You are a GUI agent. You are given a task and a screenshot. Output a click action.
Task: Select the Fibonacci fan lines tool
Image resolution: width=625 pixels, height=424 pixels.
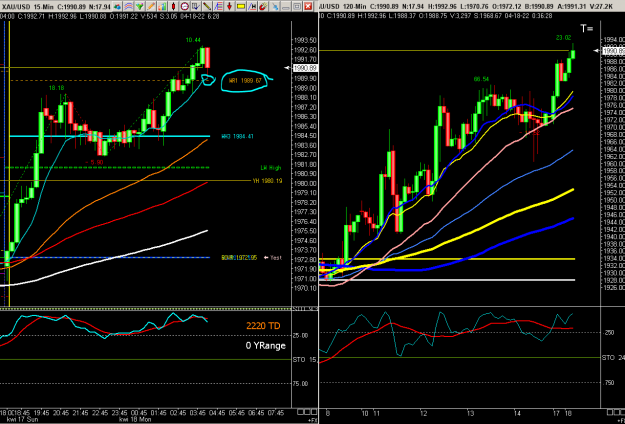218,6
